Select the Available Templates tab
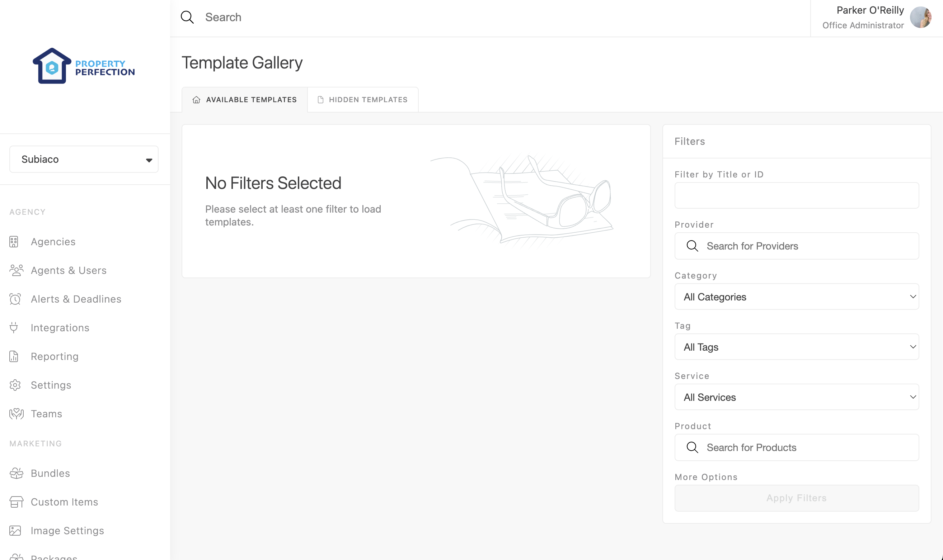This screenshot has height=560, width=943. (245, 100)
